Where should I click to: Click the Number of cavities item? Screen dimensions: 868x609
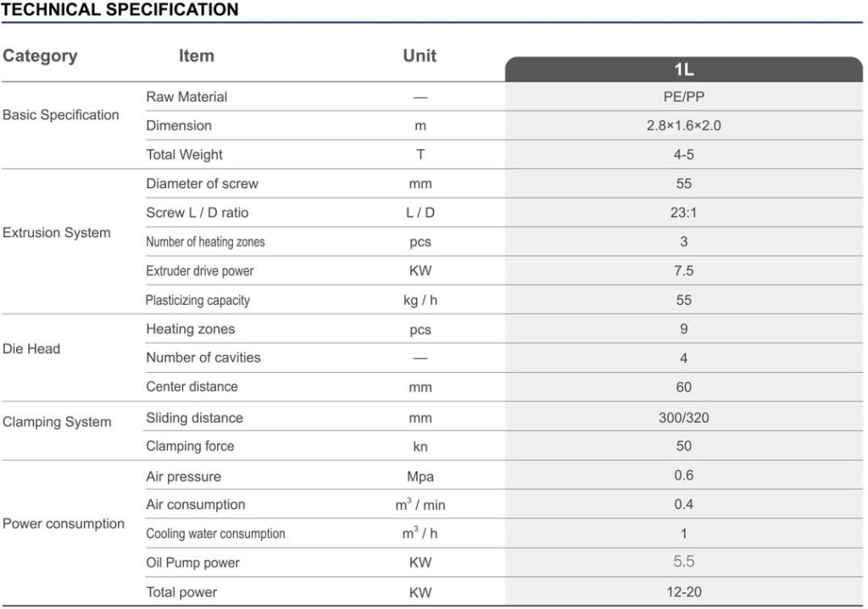[x=203, y=357]
